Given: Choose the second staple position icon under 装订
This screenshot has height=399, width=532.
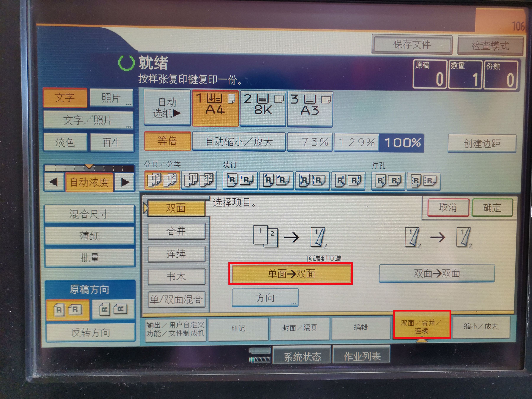Looking at the screenshot, I should pyautogui.click(x=276, y=180).
